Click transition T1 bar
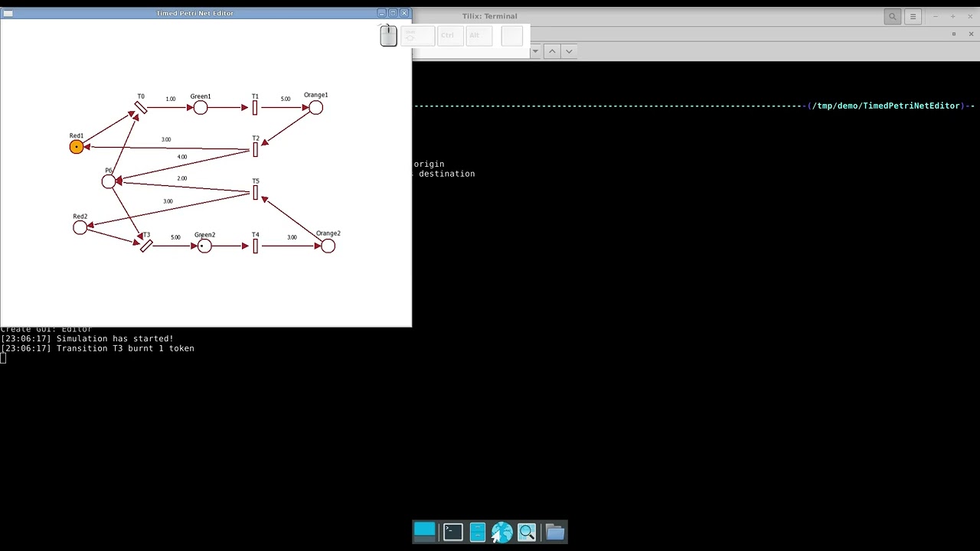980x551 pixels. 255,108
